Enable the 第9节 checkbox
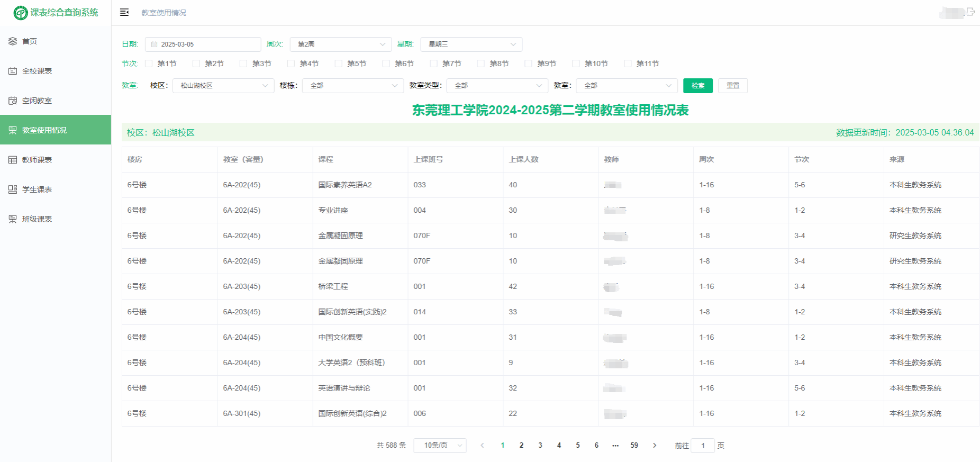Screen dimensions: 980x462 (529, 64)
